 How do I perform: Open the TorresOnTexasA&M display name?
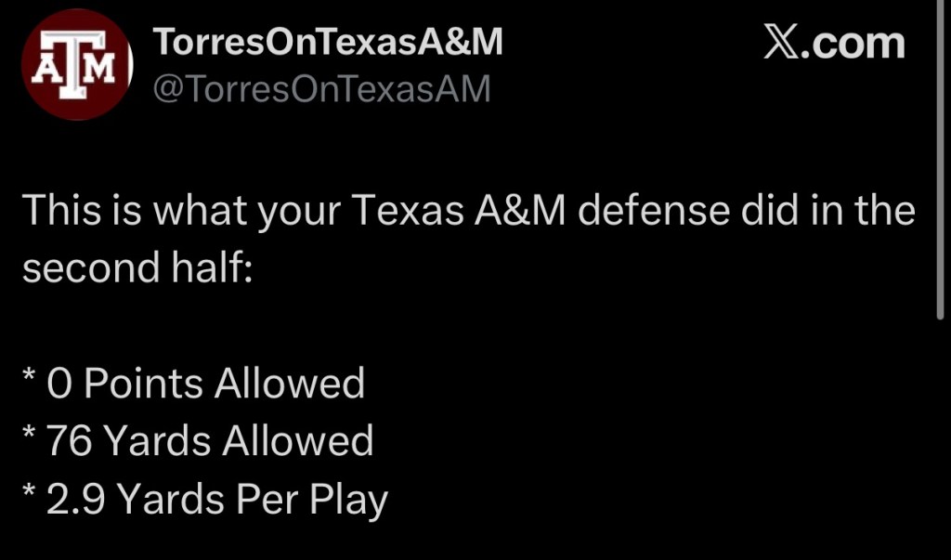(327, 41)
